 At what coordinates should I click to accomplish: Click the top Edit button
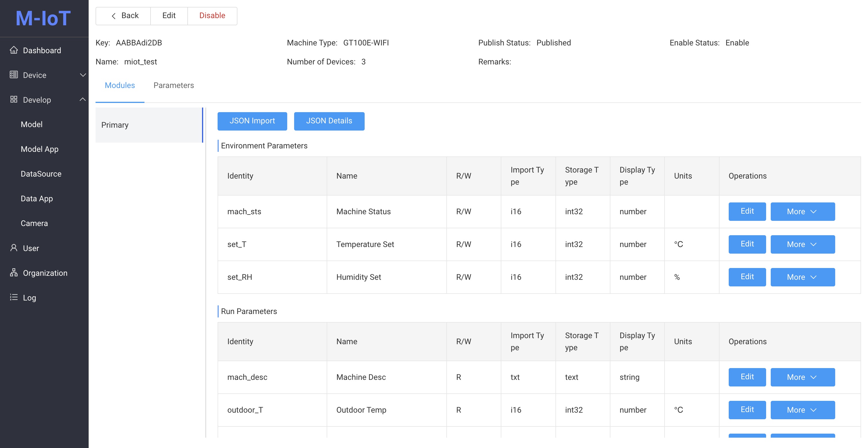click(x=169, y=16)
